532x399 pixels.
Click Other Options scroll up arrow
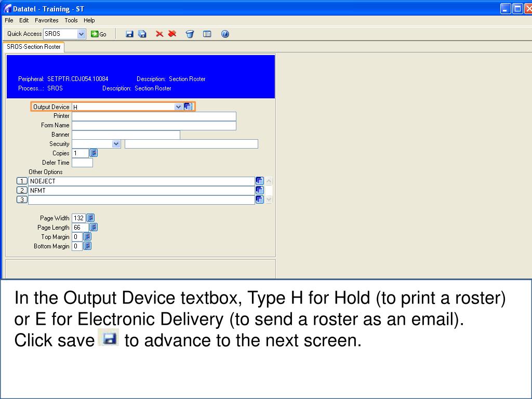point(269,181)
